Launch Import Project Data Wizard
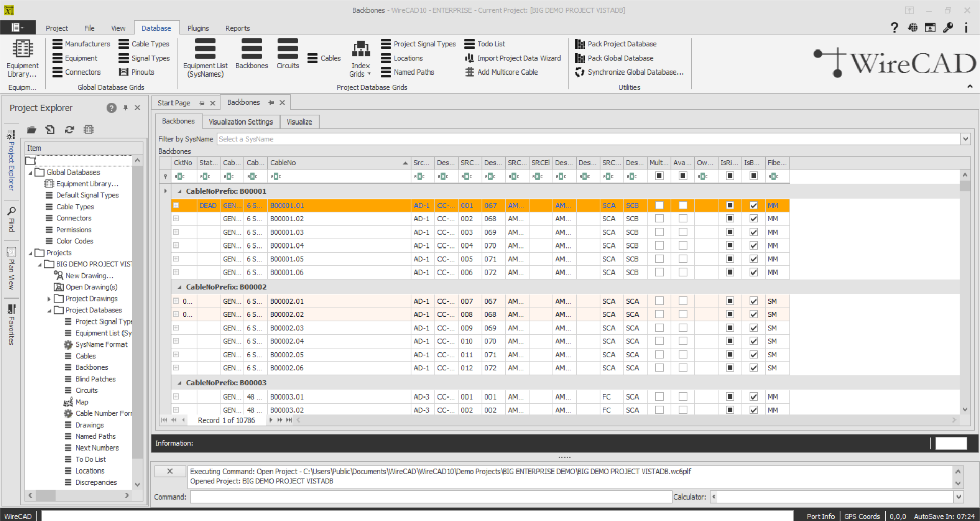The image size is (980, 521). [513, 58]
